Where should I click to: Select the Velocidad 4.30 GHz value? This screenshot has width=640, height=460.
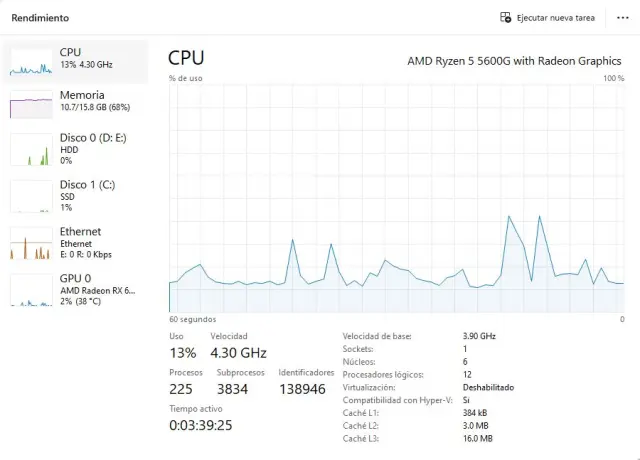tap(238, 353)
